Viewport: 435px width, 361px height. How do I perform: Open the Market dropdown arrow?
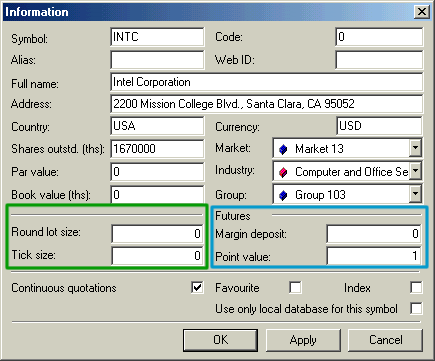click(x=415, y=148)
